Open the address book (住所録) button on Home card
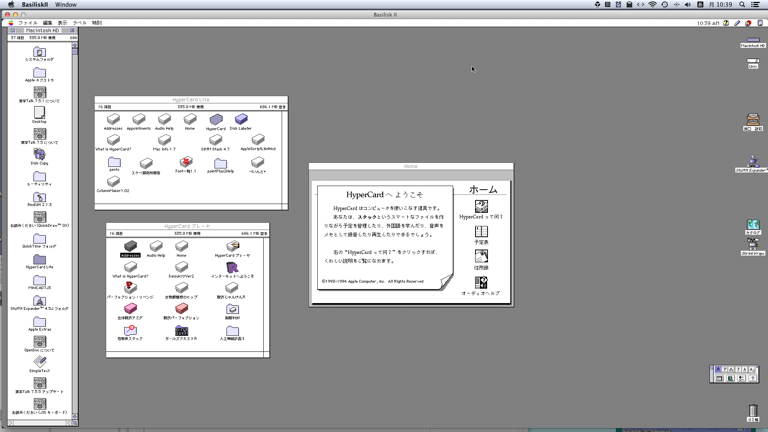768x432 pixels. (x=481, y=257)
